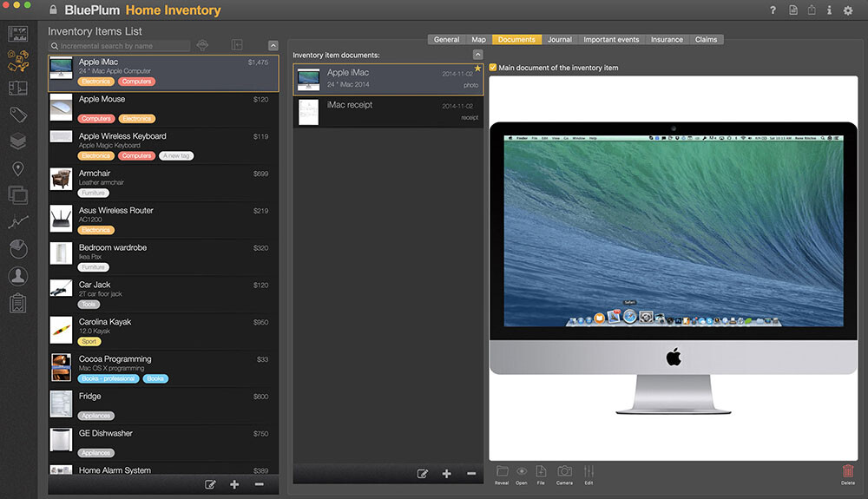Switch to the General tab
Viewport: 868px width, 499px height.
447,39
